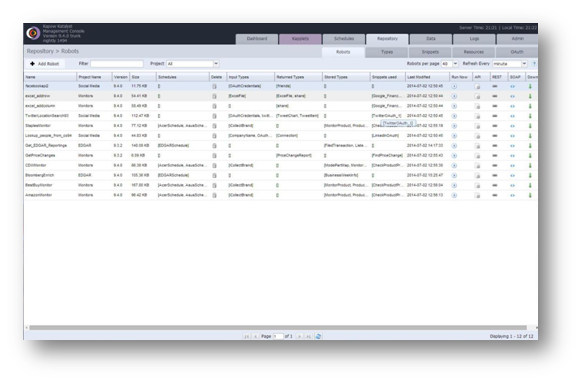581x383 pixels.
Task: Open the API icon for StaplesMonitor row
Action: coord(478,126)
